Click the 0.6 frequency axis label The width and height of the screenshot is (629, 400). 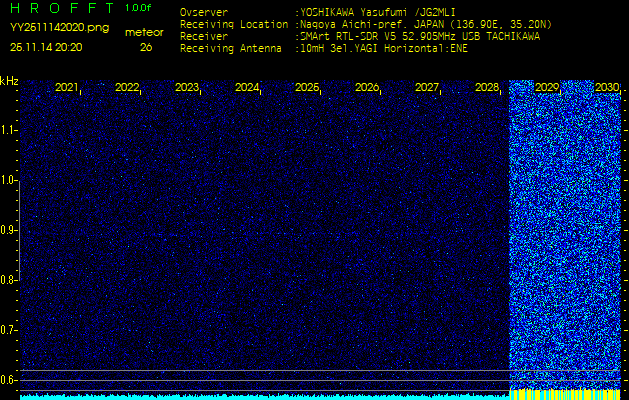tap(9, 380)
